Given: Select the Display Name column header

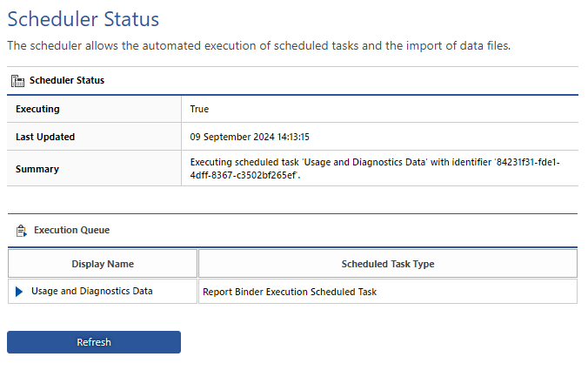Looking at the screenshot, I should click(x=103, y=264).
